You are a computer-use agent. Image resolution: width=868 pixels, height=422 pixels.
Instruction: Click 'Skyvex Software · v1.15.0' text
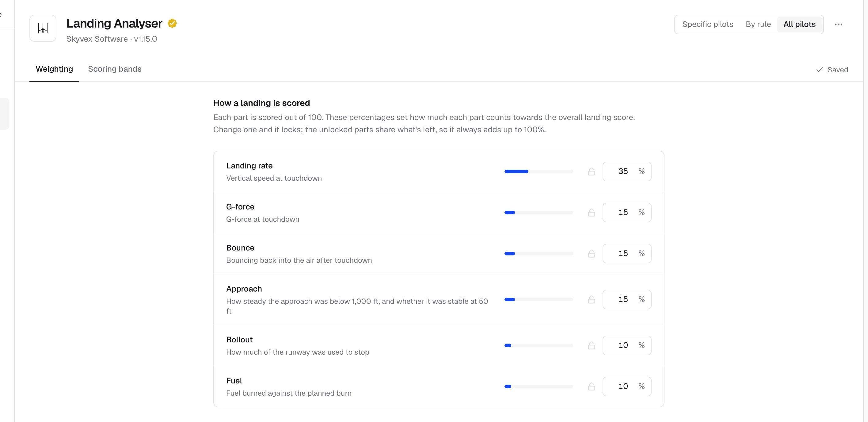pos(112,39)
